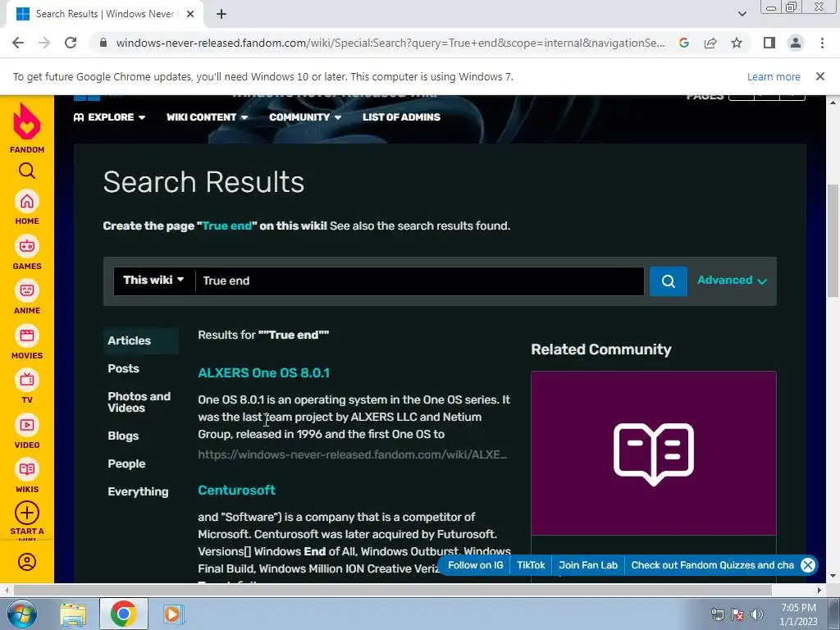Close the Chrome update notification
840x630 pixels.
pos(819,76)
